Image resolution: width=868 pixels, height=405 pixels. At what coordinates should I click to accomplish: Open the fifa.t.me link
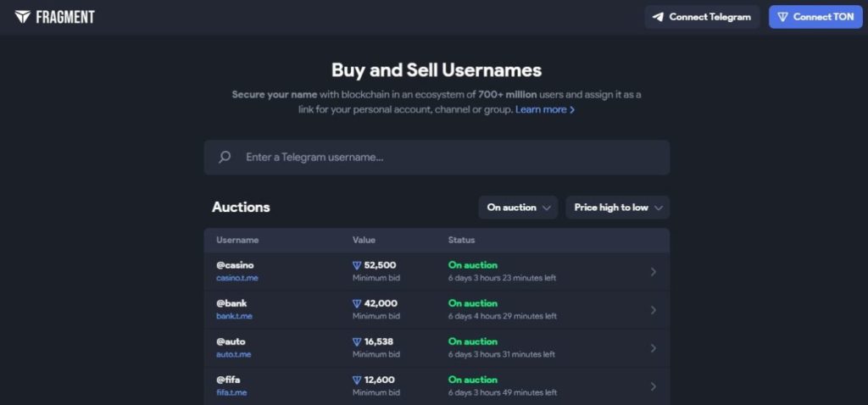click(231, 392)
